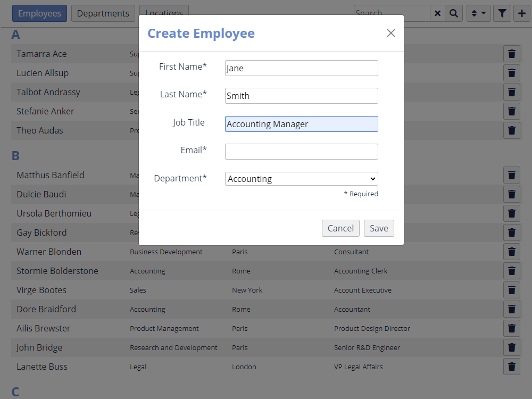Cancel the employee creation
The width and height of the screenshot is (532, 399).
(x=340, y=228)
